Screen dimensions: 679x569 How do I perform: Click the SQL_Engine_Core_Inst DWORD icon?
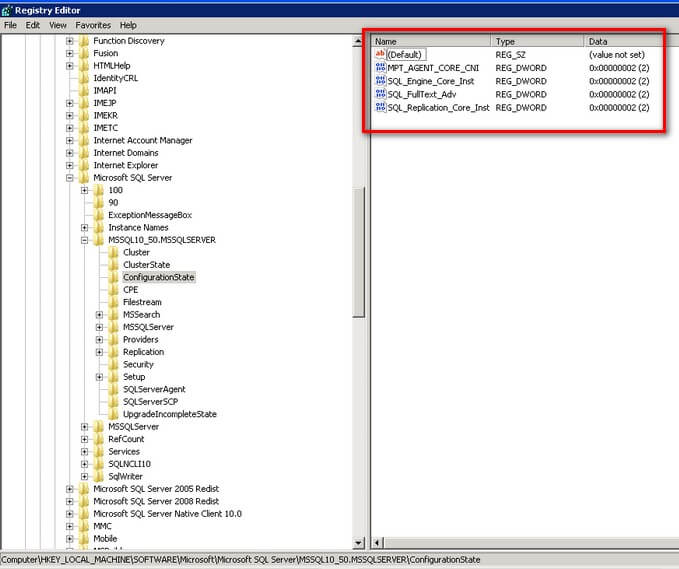380,81
